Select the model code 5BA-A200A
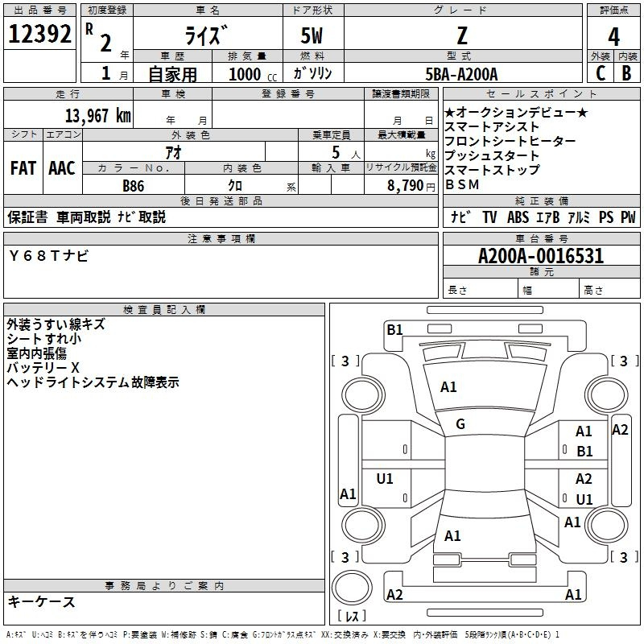 pyautogui.click(x=461, y=74)
